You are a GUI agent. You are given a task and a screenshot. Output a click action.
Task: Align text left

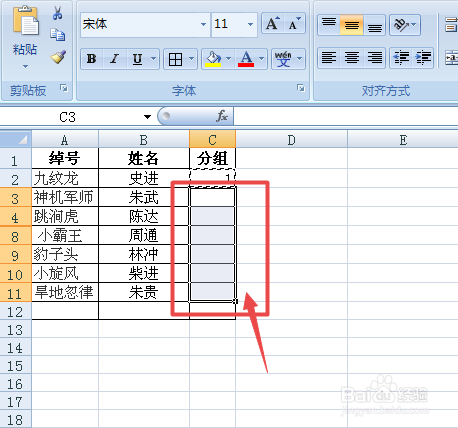pyautogui.click(x=329, y=58)
